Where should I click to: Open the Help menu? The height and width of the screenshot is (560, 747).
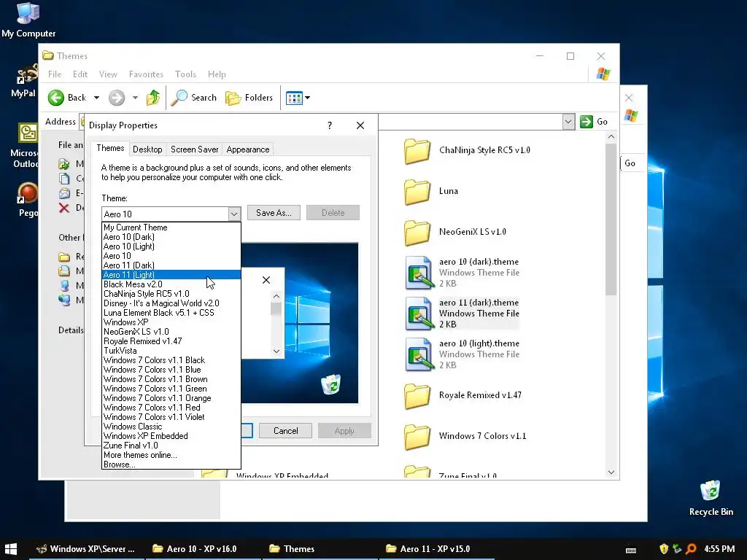[217, 74]
